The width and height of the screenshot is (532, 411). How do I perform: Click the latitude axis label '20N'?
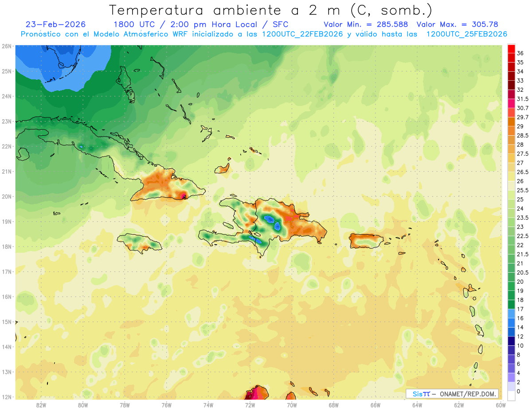pos(7,196)
